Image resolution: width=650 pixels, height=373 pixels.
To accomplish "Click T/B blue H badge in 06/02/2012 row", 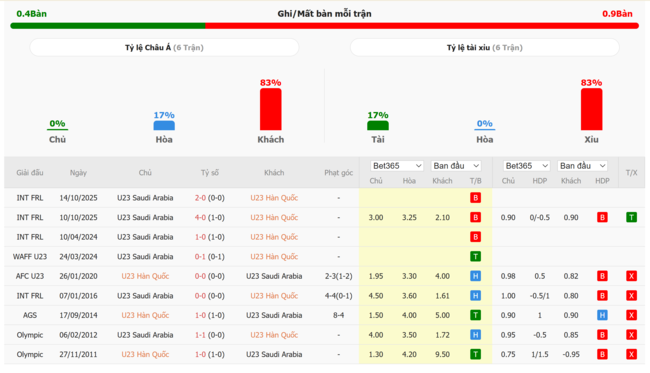I will [x=475, y=335].
